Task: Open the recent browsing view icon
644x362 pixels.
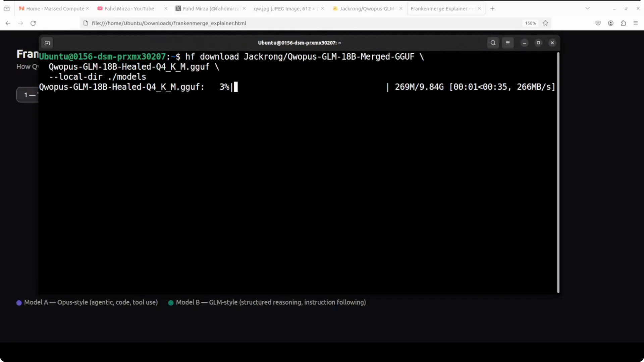Action: [7, 9]
